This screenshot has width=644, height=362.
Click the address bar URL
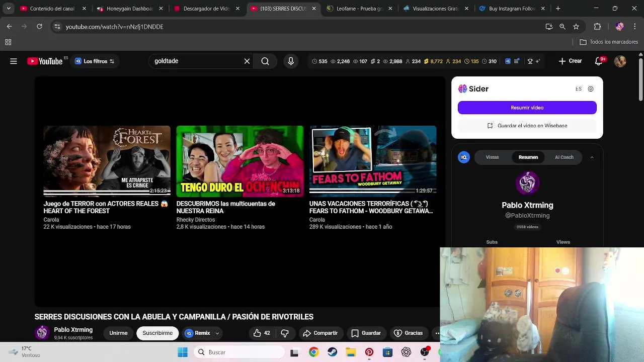[115, 27]
